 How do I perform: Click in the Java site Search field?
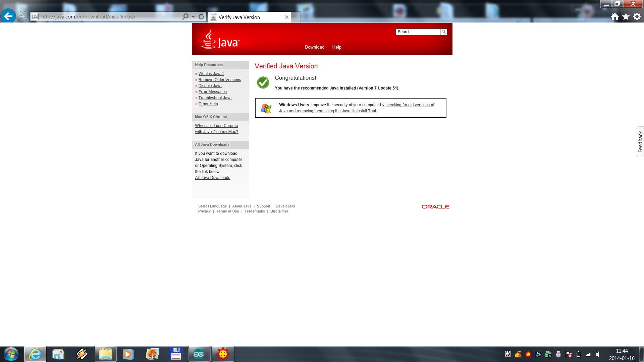418,32
